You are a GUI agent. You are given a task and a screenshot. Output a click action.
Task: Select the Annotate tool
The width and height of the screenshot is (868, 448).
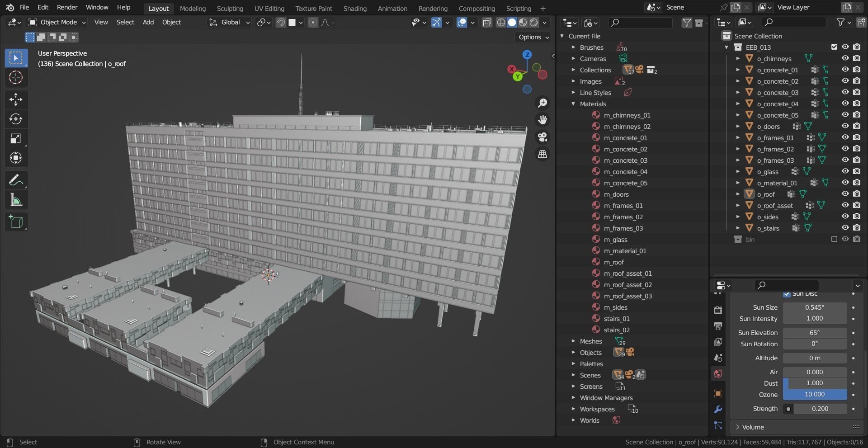16,180
